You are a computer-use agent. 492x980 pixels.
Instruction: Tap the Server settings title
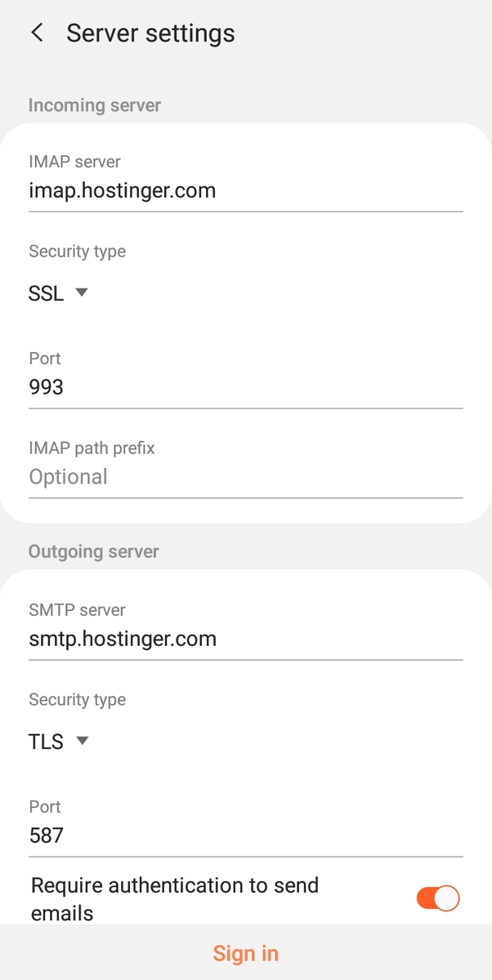[150, 33]
